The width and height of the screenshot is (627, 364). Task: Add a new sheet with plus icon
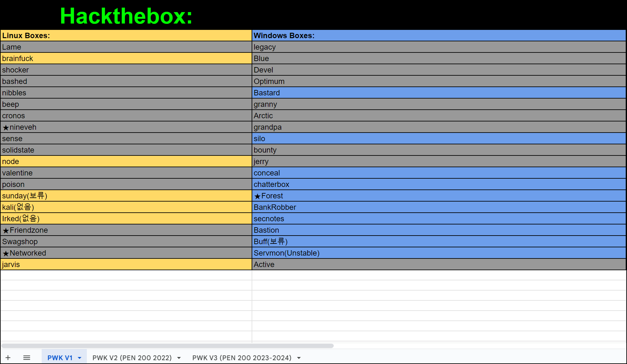(8, 358)
